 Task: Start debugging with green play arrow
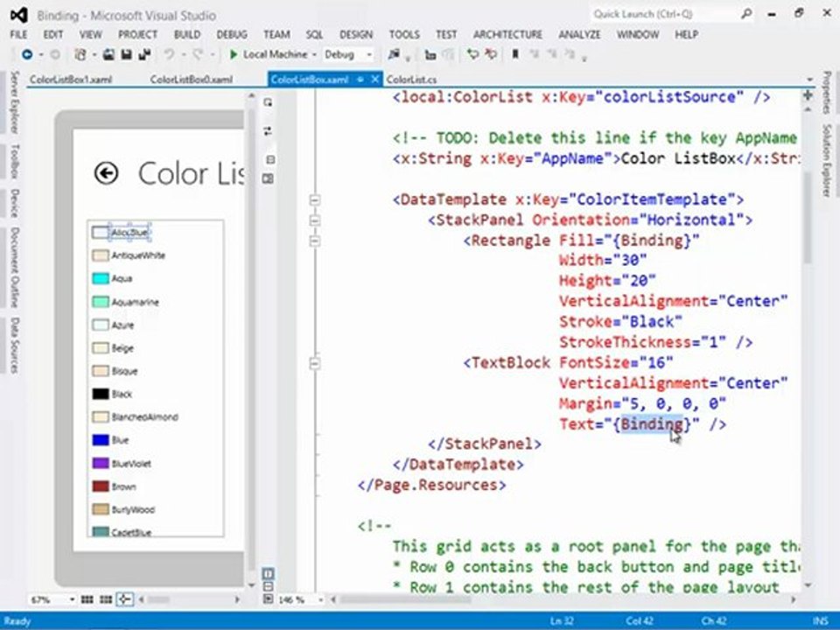[234, 54]
